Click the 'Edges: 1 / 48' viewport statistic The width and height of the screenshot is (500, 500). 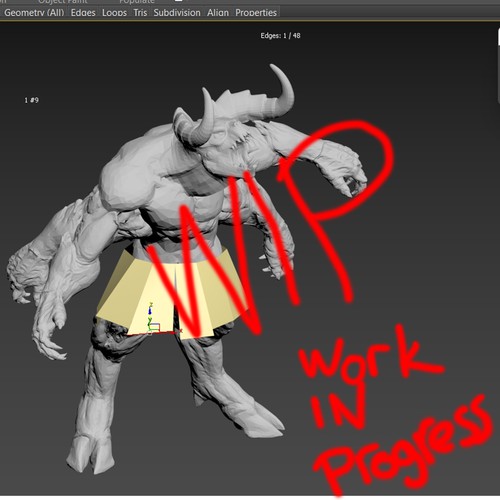pyautogui.click(x=280, y=36)
